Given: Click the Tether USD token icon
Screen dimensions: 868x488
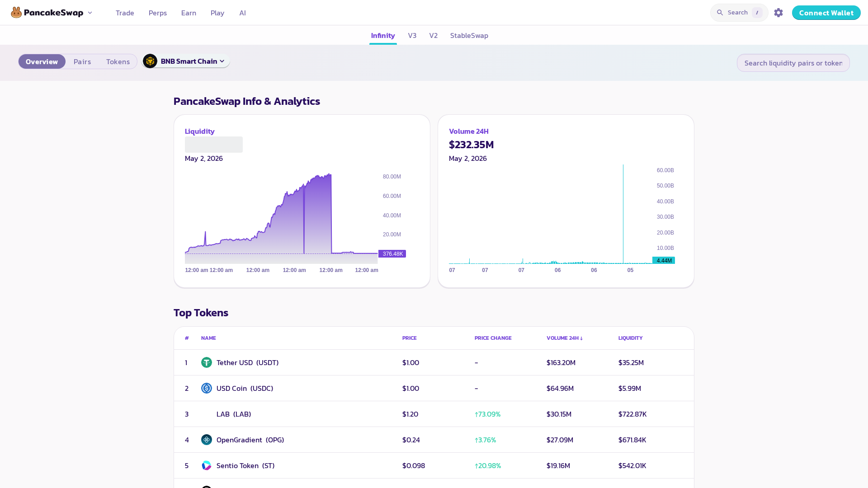Looking at the screenshot, I should (207, 362).
